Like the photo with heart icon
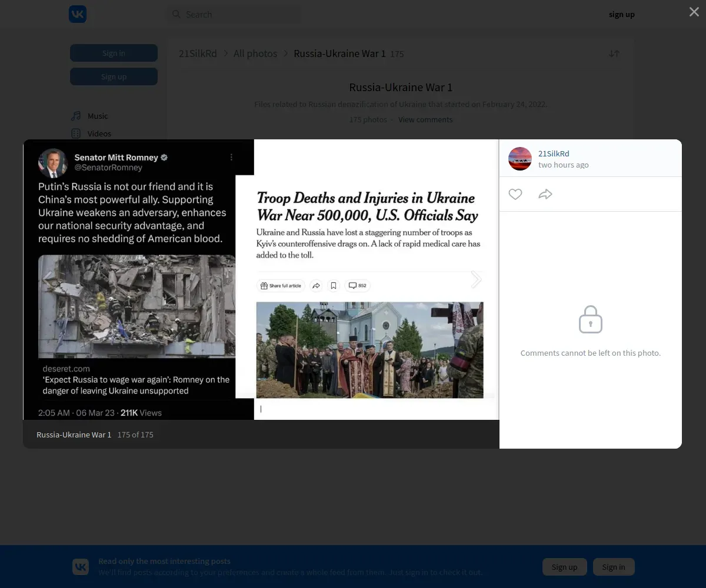Screen dimensions: 706x588 point(515,194)
